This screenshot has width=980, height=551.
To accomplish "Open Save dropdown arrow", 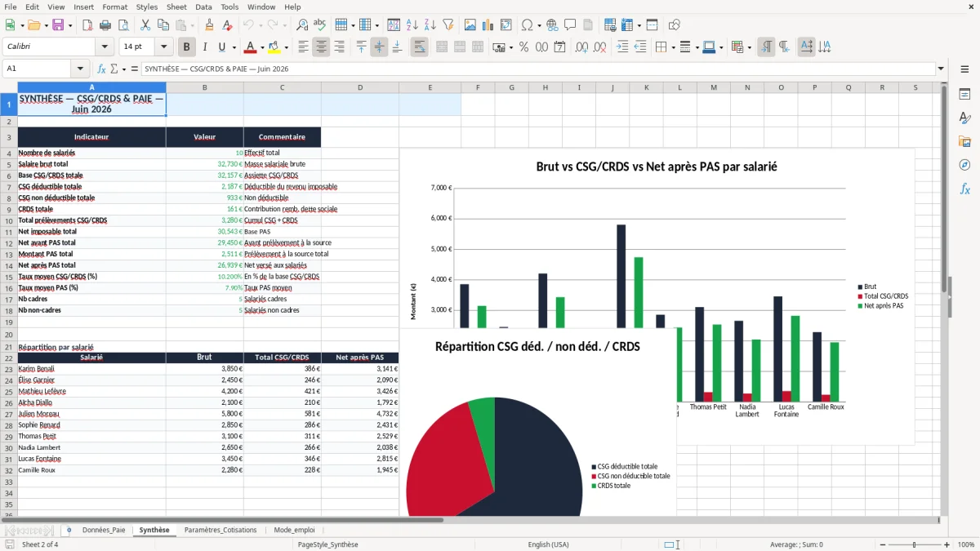I will pyautogui.click(x=70, y=25).
